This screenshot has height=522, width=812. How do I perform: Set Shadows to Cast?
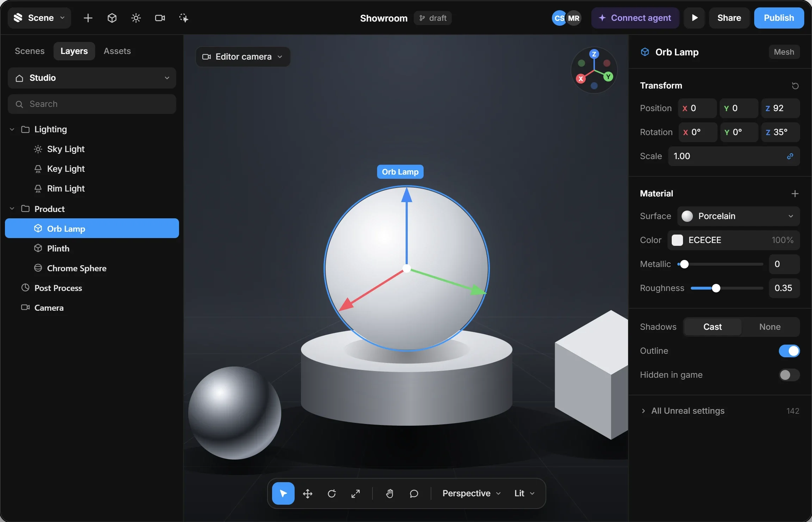[713, 327]
